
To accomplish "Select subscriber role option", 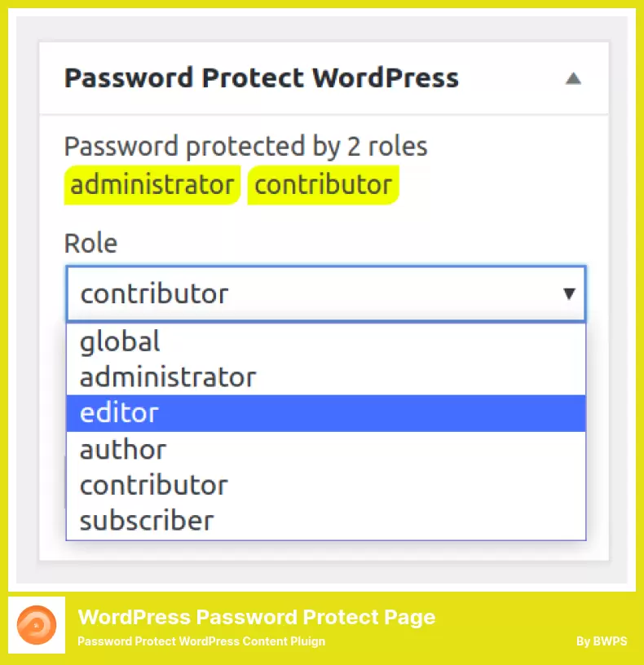I will pos(326,522).
